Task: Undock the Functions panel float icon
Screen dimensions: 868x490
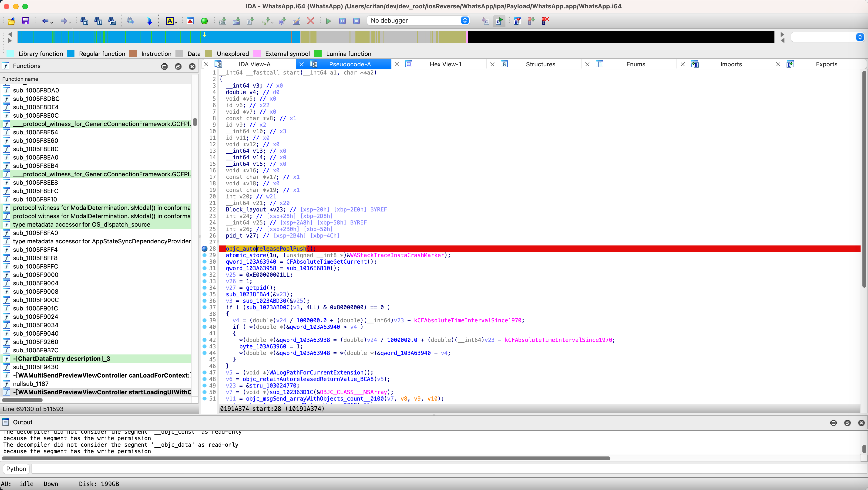Action: pyautogui.click(x=178, y=66)
